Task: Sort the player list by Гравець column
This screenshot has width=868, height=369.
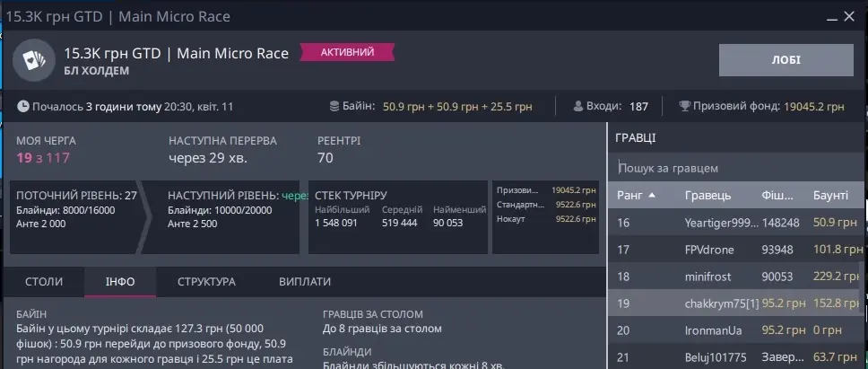Action: coord(707,195)
